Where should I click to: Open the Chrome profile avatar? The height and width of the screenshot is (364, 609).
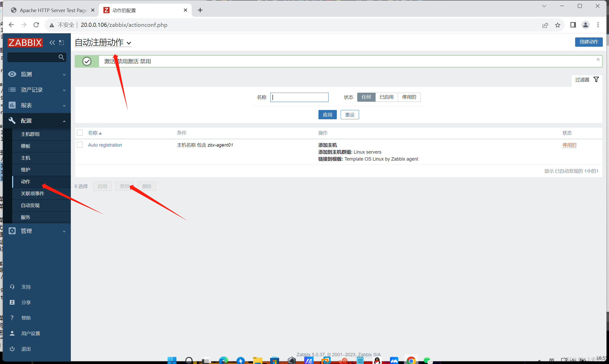pos(585,25)
